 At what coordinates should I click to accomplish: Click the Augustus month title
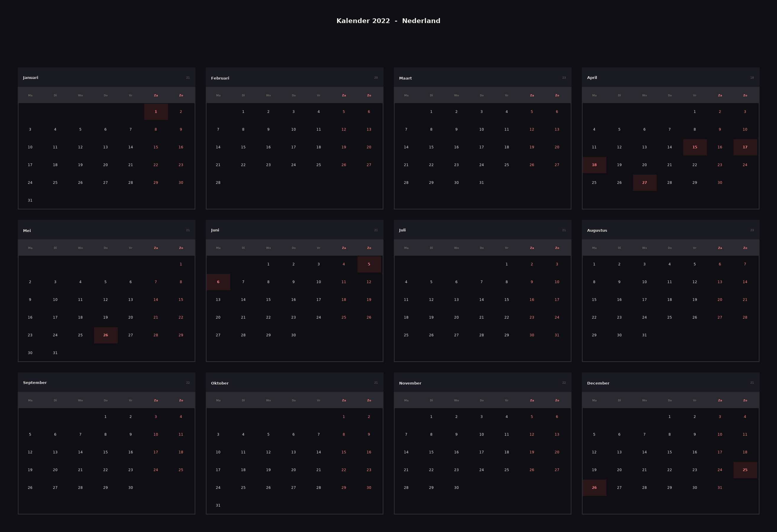pos(597,230)
